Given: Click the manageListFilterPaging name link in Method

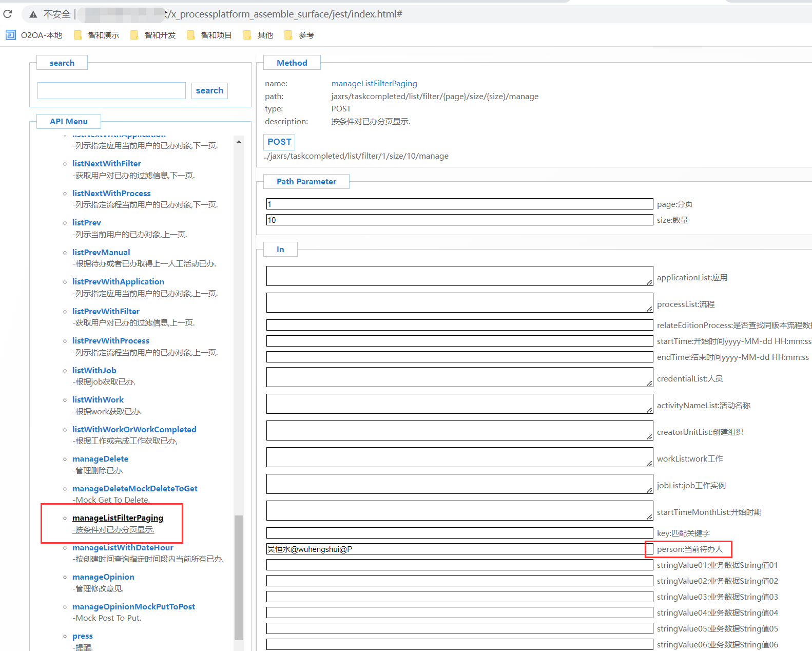Looking at the screenshot, I should [x=374, y=83].
